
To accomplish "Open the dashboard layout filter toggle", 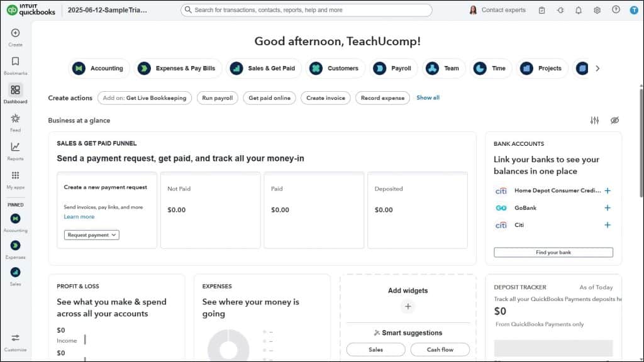I will click(x=595, y=120).
